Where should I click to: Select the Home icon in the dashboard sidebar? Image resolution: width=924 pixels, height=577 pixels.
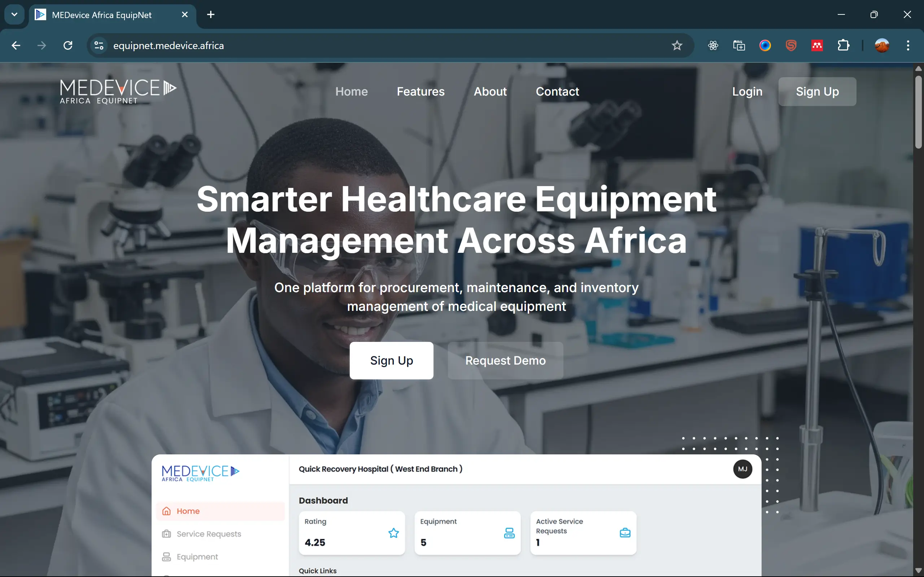pyautogui.click(x=167, y=511)
